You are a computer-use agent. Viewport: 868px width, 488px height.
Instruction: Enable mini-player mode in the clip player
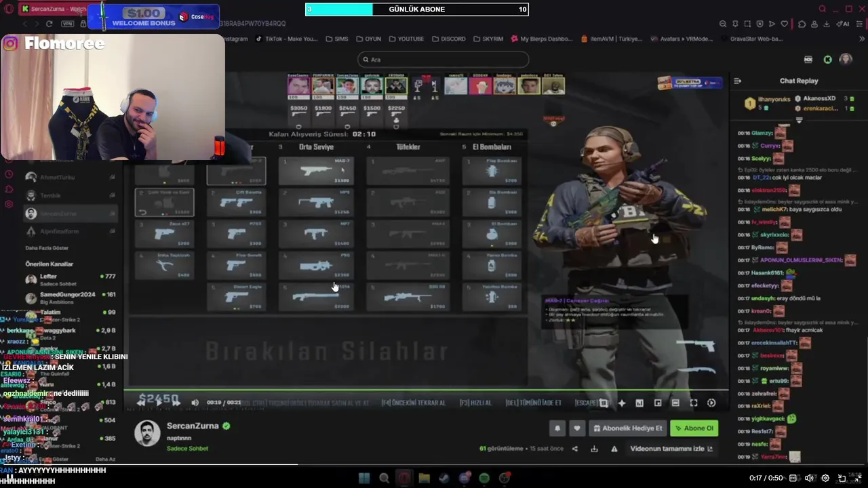658,403
